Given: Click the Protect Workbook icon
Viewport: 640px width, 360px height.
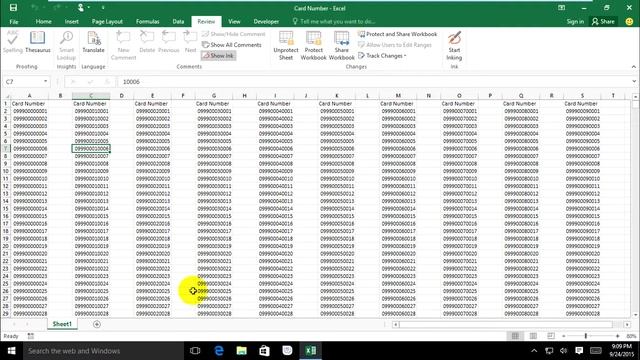Looking at the screenshot, I should 313,45.
